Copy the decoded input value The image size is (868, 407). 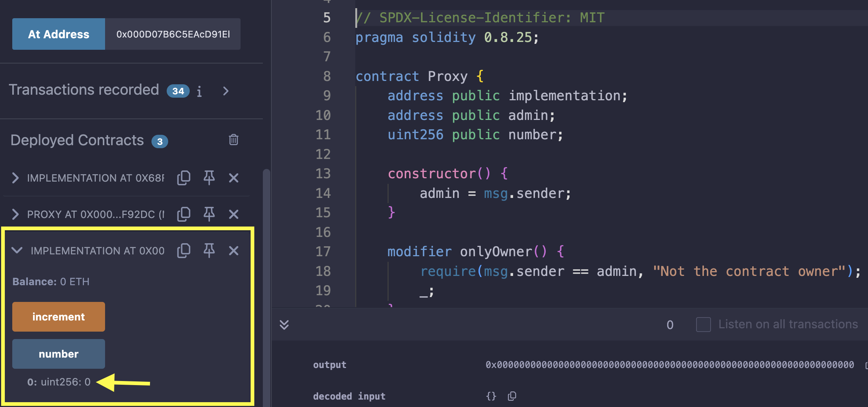[x=512, y=396]
